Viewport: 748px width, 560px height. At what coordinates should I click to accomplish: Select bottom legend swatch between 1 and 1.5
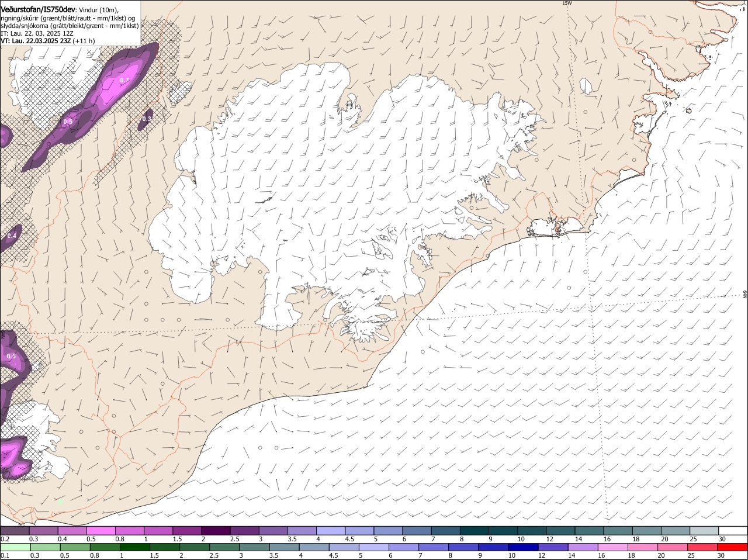pos(134,547)
